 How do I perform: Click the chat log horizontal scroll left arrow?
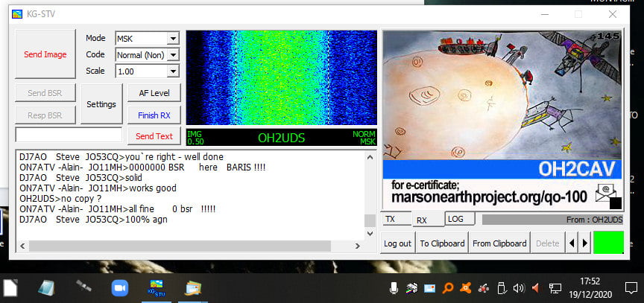(22, 246)
